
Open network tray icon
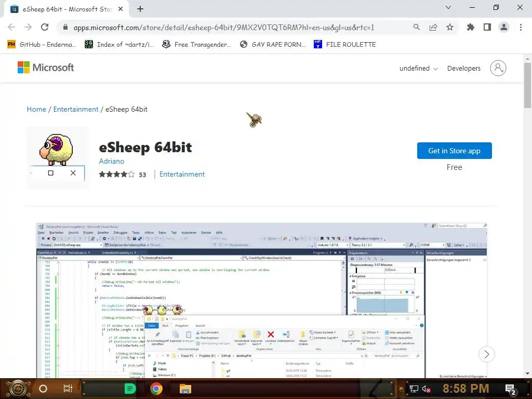point(414,389)
